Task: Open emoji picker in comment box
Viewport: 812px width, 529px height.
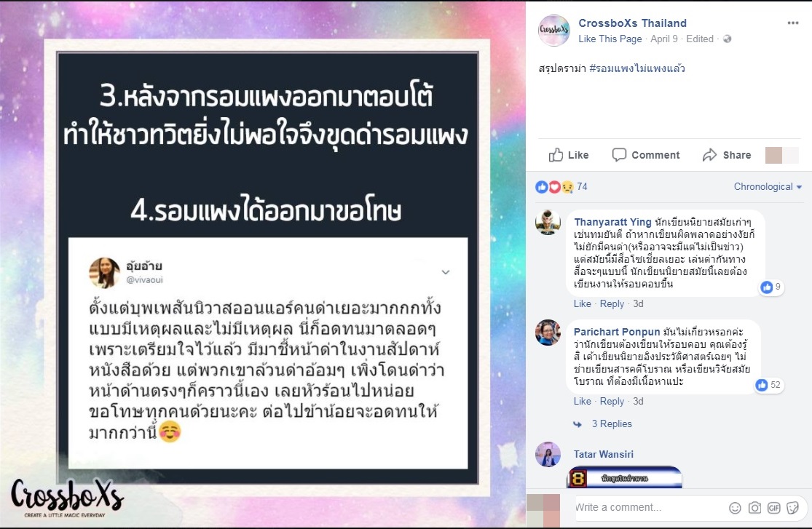Action: click(735, 508)
